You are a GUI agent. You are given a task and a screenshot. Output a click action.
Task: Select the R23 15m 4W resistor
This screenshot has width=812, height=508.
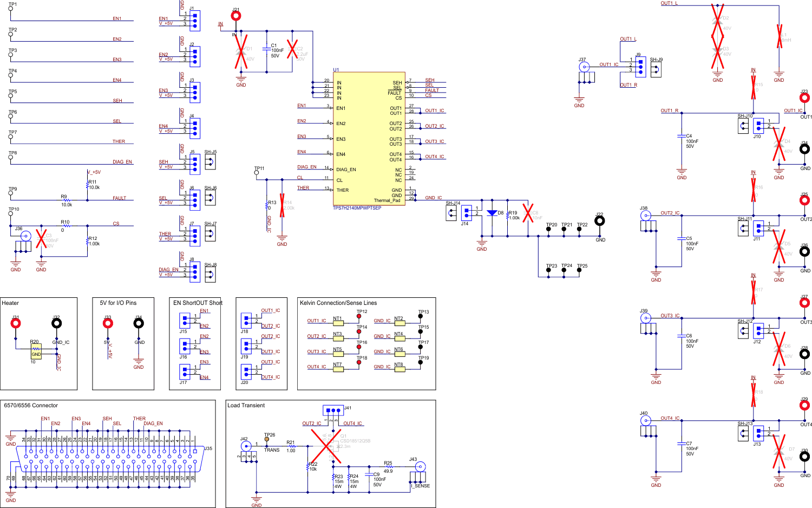333,477
